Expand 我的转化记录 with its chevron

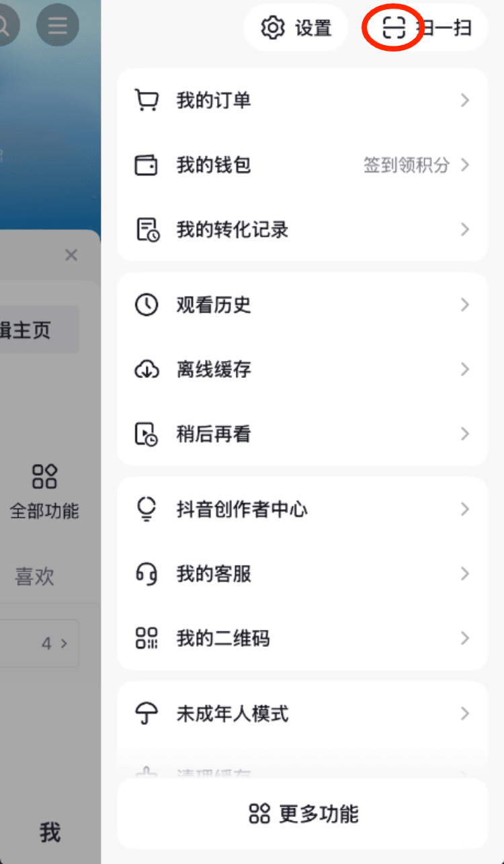coord(465,229)
